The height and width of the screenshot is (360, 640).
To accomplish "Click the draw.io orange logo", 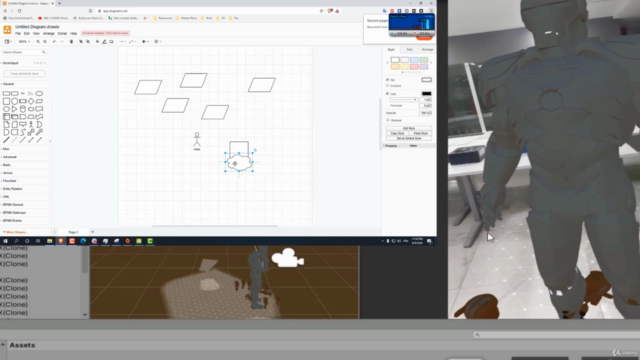I will point(7,29).
